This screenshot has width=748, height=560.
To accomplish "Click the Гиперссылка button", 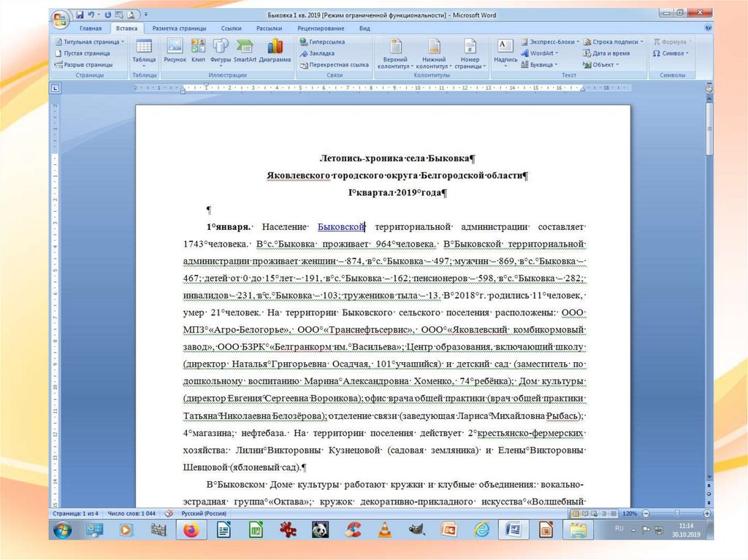I will pos(326,42).
